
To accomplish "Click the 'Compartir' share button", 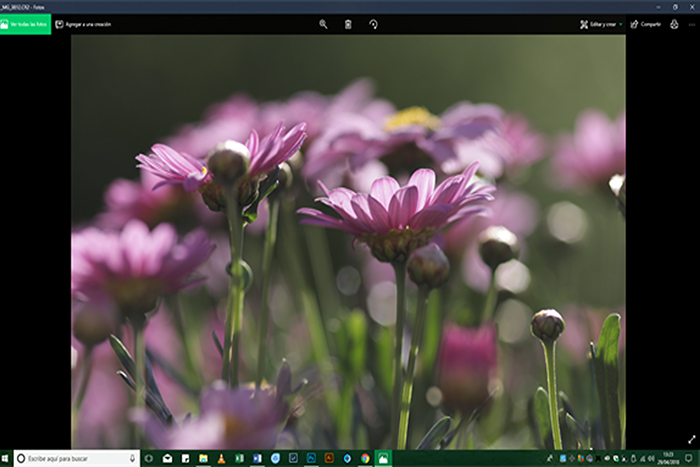I will pyautogui.click(x=645, y=24).
